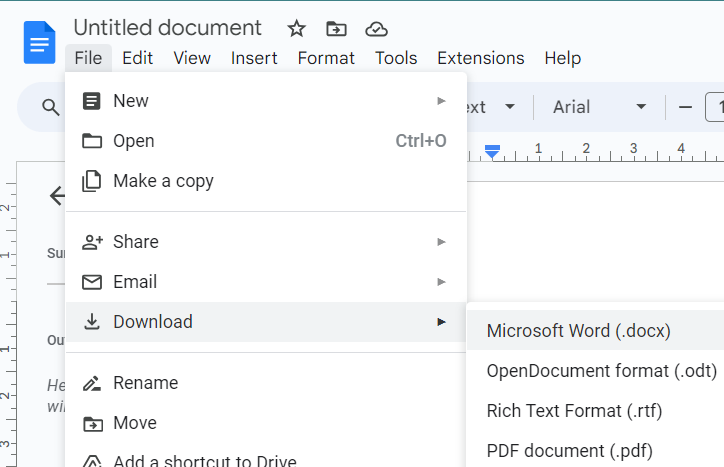This screenshot has height=467, width=724.
Task: Select Open from the File menu
Action: [x=133, y=141]
